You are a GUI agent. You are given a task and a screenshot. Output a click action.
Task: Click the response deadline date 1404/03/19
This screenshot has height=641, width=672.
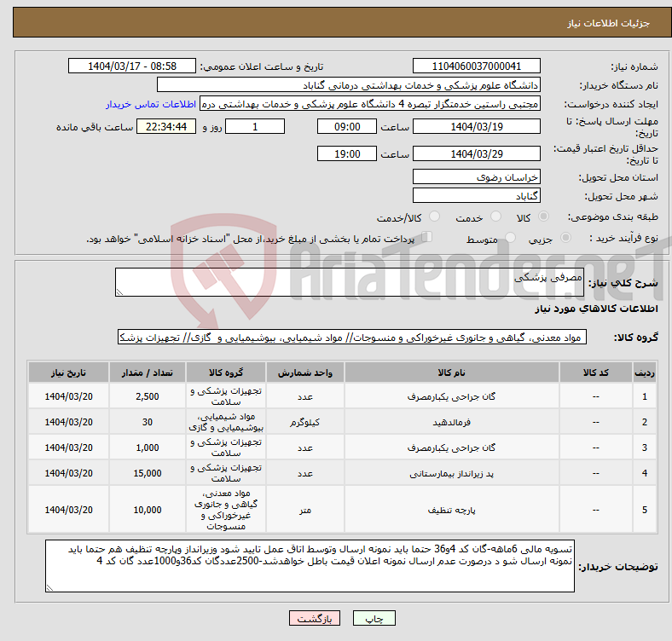click(x=476, y=126)
